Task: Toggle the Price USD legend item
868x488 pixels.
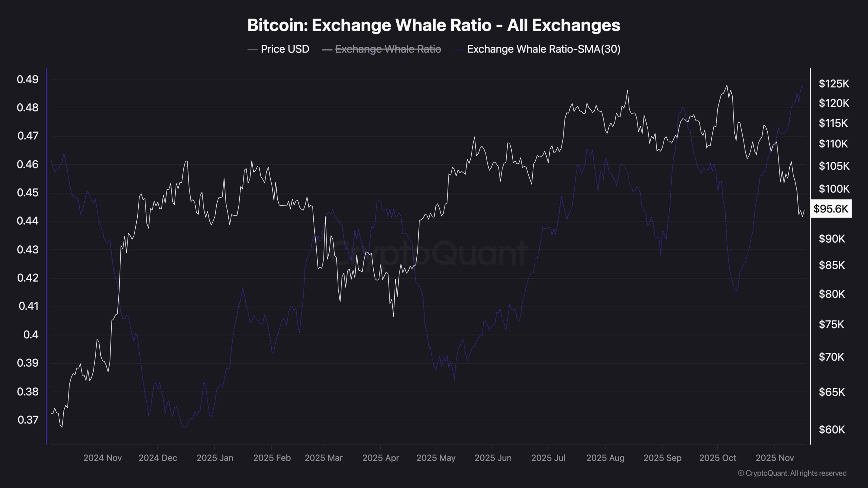Action: (x=285, y=49)
